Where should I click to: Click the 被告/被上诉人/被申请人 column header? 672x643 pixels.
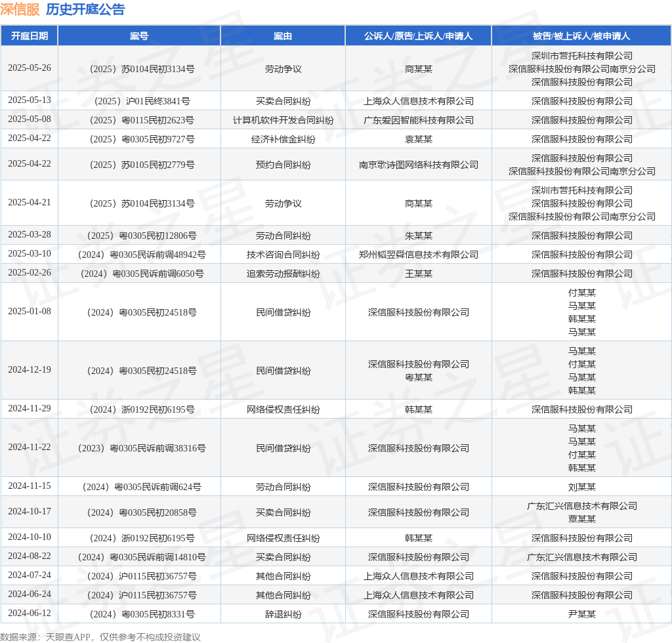tap(581, 36)
